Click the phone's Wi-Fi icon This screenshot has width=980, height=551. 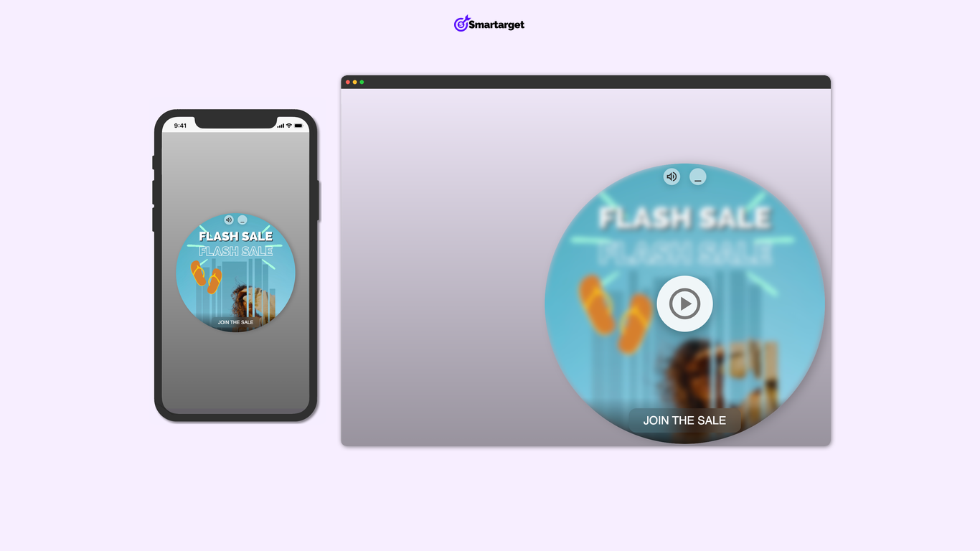coord(288,126)
